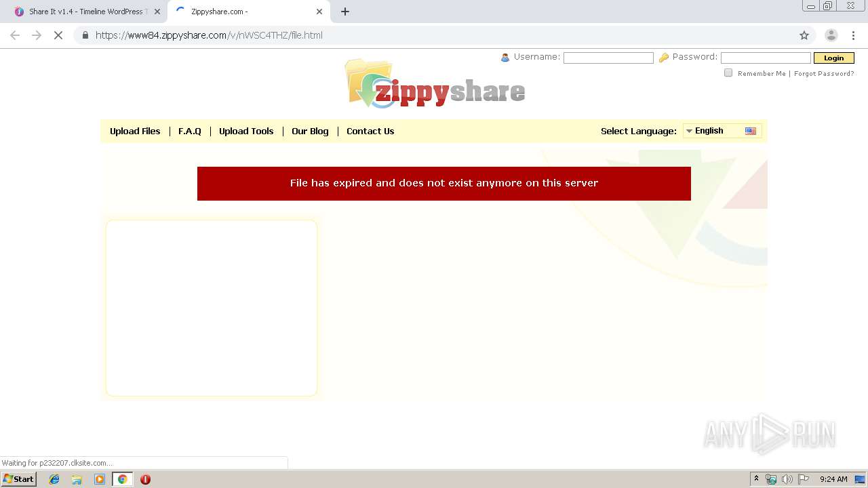Switch to the Zippyshare.com tab

[248, 12]
